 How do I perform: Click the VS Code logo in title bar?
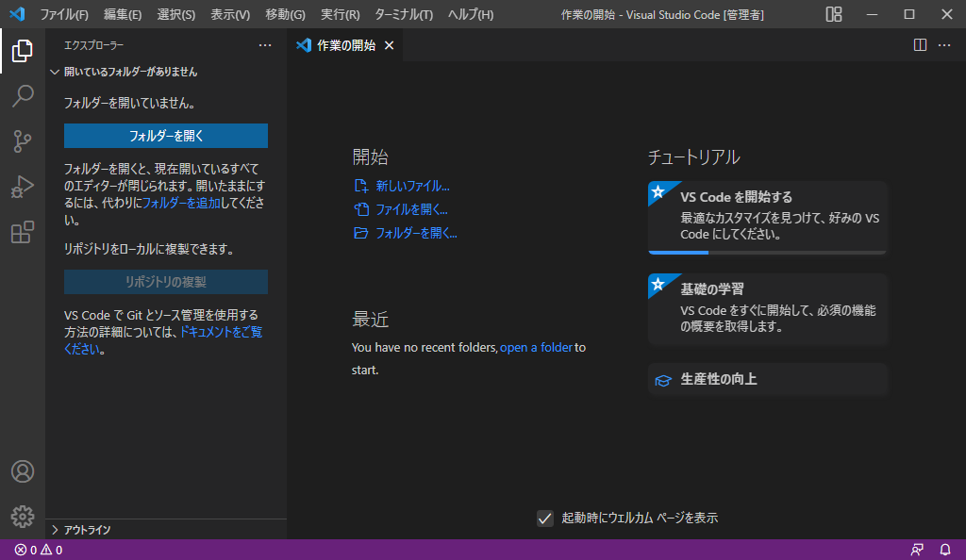pyautogui.click(x=17, y=13)
